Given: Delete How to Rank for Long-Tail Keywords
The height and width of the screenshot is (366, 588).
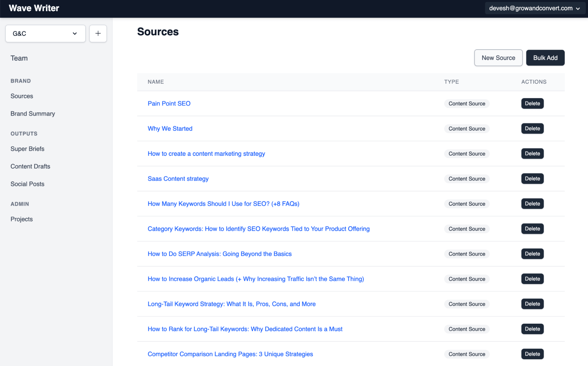Looking at the screenshot, I should [532, 329].
